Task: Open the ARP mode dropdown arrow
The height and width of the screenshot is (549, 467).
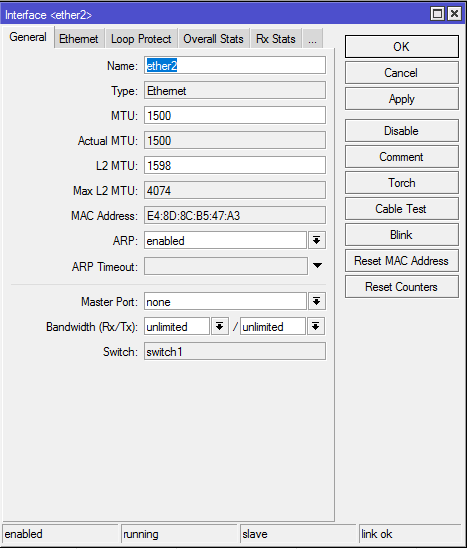Action: (317, 241)
